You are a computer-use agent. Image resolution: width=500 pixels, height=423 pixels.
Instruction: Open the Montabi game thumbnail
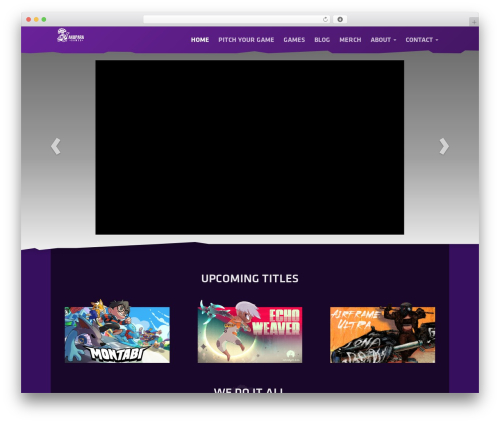coord(117,331)
